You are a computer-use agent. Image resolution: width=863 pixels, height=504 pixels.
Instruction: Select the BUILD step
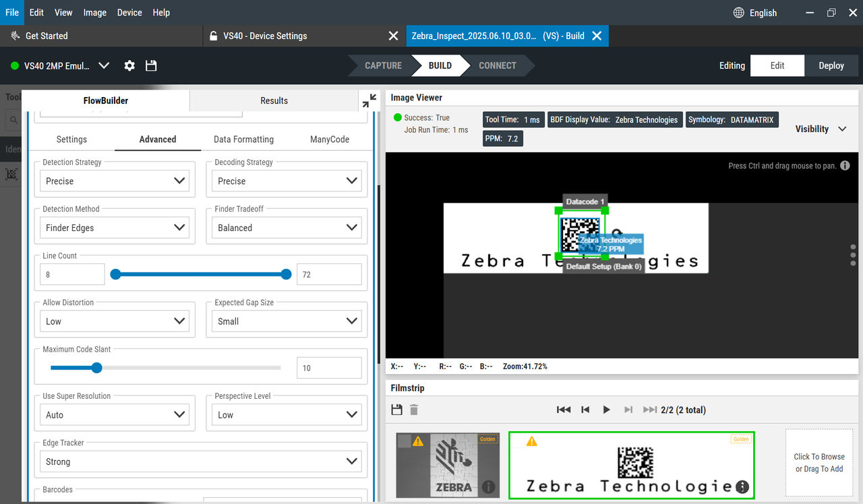coord(440,65)
